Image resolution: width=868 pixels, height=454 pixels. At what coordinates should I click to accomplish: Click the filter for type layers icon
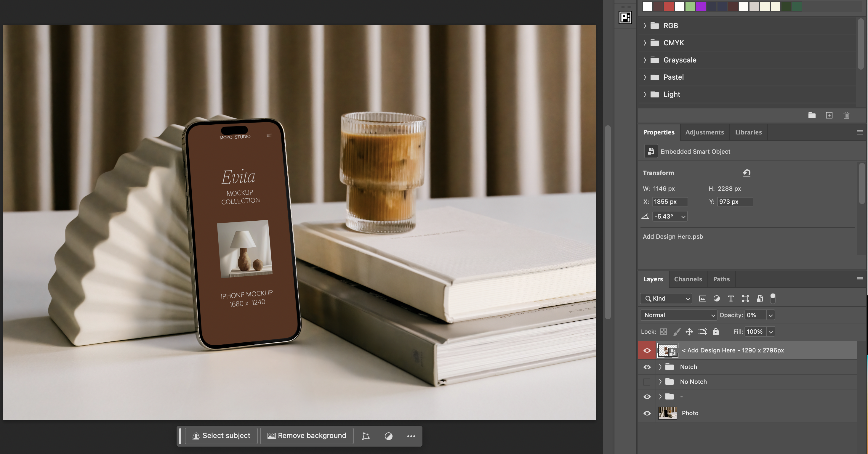(x=731, y=299)
